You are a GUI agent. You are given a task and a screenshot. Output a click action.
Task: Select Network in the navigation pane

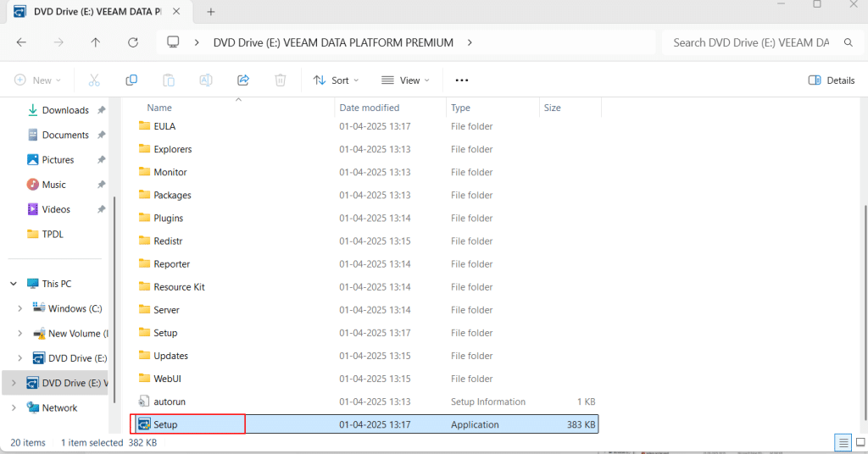(x=60, y=407)
